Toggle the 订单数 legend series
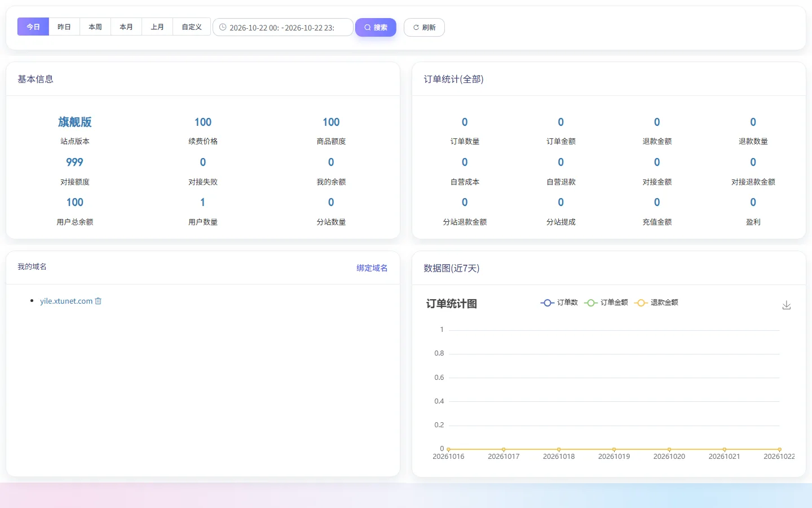The height and width of the screenshot is (508, 812). pos(559,303)
